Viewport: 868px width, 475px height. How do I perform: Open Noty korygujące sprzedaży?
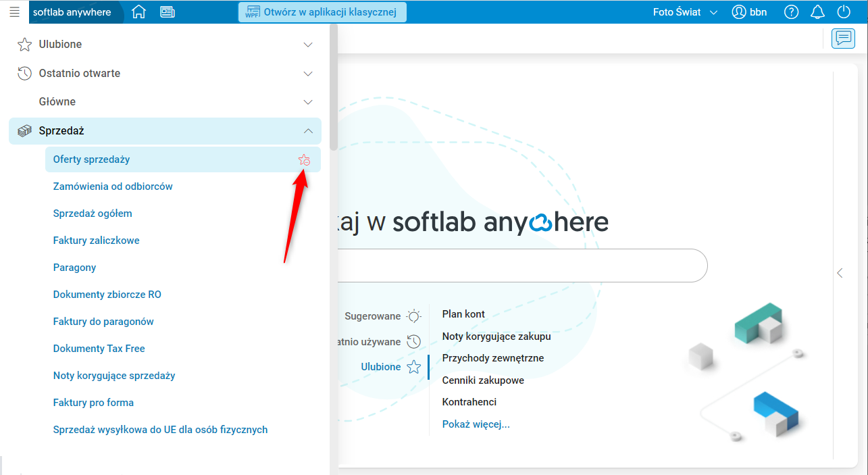tap(114, 376)
